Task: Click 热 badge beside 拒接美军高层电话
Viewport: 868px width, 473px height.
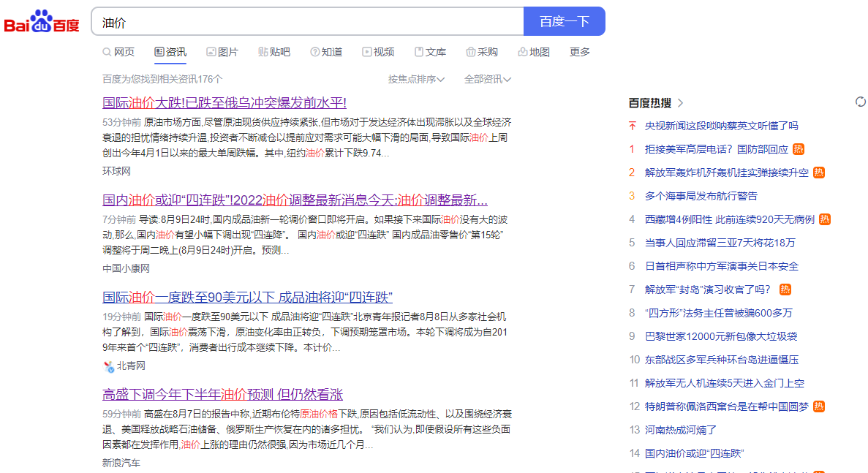Action: (799, 149)
